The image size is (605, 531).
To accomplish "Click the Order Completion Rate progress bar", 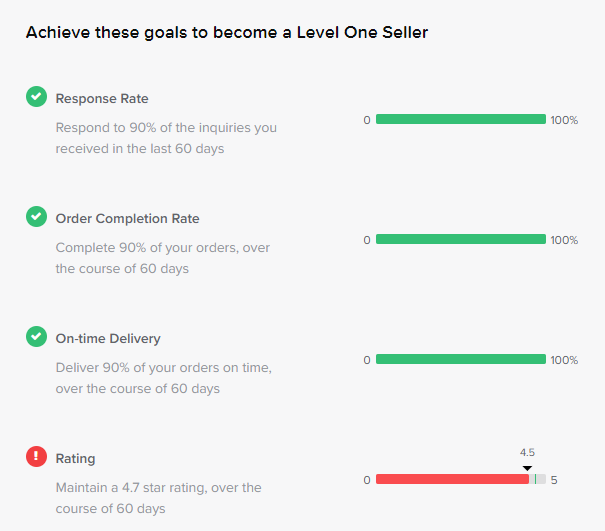I will 461,239.
